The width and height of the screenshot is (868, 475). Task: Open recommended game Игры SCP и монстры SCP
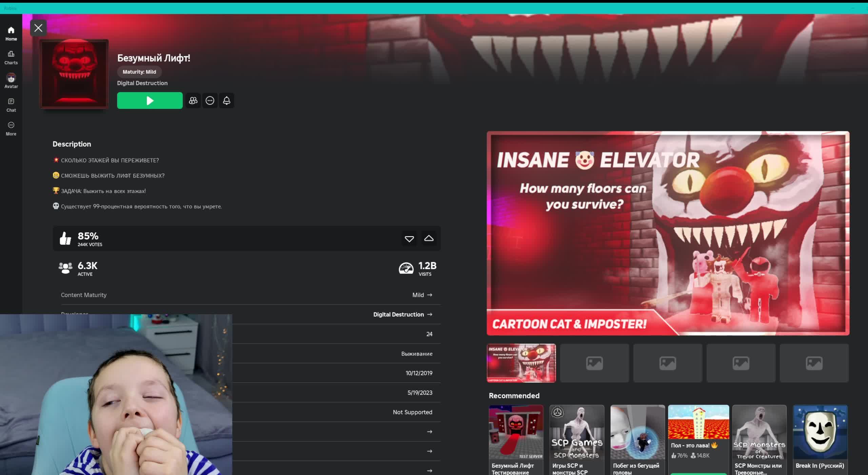pos(577,440)
